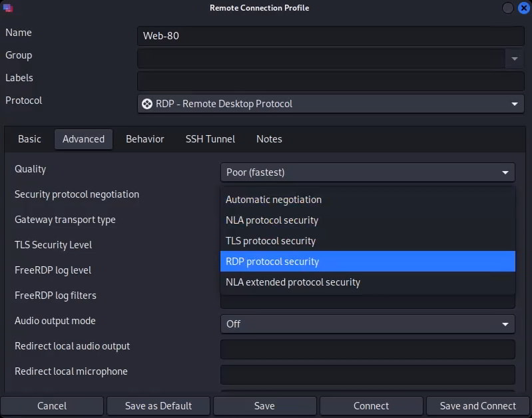This screenshot has height=418, width=532.
Task: Open the Audio output mode dropdown
Action: (x=367, y=324)
